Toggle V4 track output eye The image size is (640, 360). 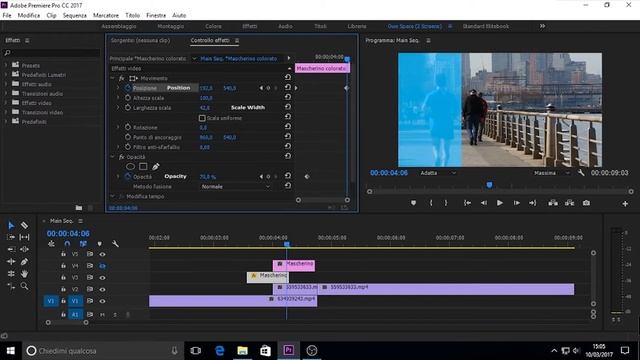coord(102,266)
